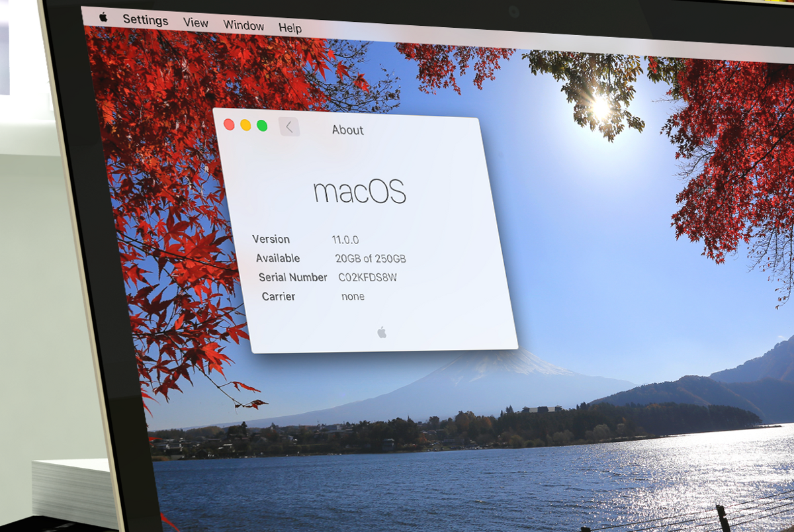Open the Settings menu
The height and width of the screenshot is (532, 794).
tap(146, 20)
